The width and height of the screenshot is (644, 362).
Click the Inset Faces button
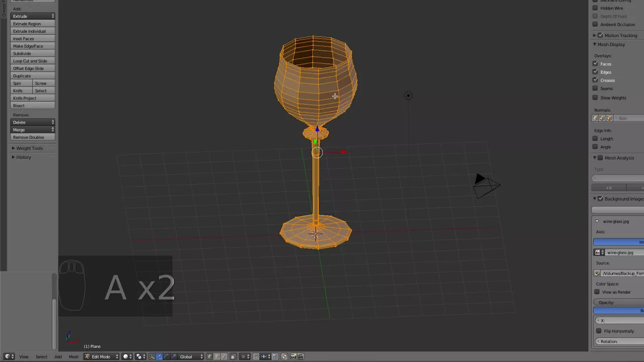(33, 39)
